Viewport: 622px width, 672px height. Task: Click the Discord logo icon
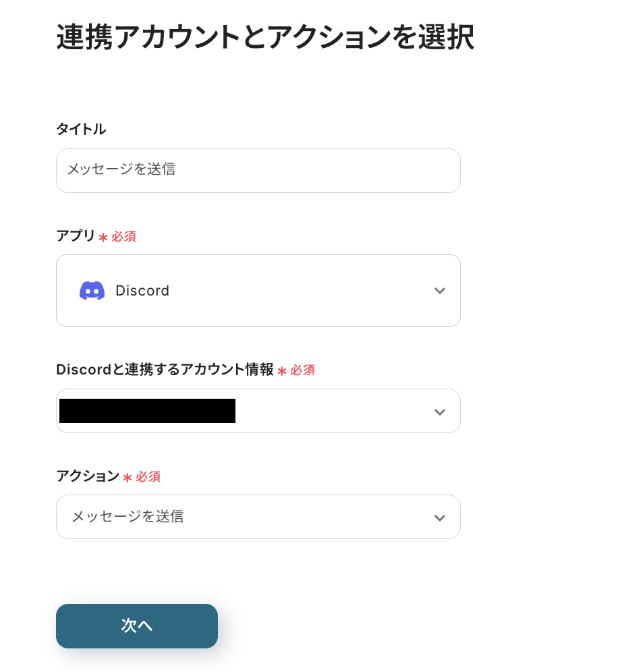92,291
